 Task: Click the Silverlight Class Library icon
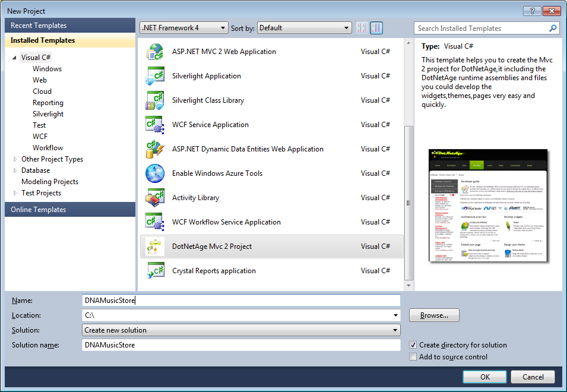click(155, 100)
